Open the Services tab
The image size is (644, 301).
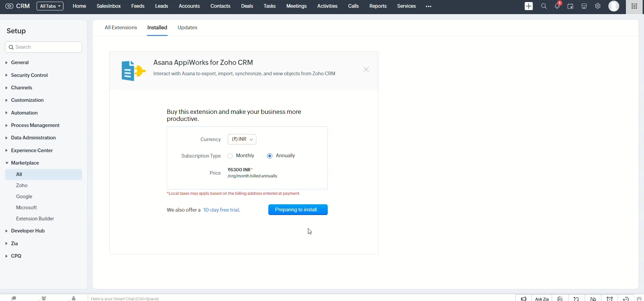tap(407, 6)
